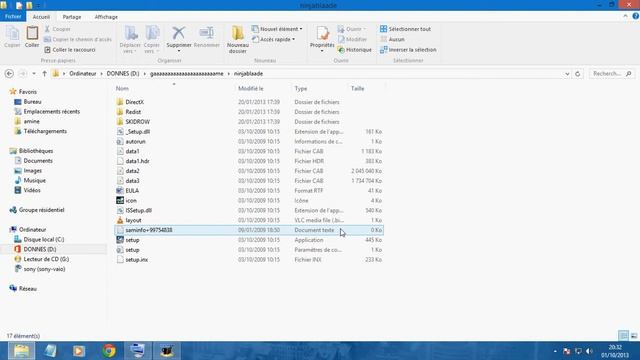This screenshot has height=360, width=640.
Task: Click Copier le chemin d'accès
Action: [x=78, y=40]
